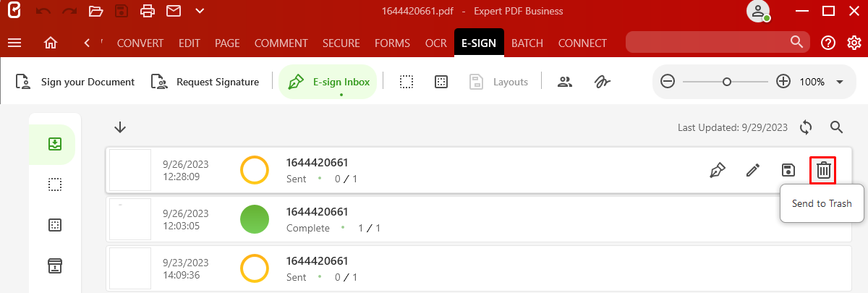
Task: Search the inbox with magnifier icon
Action: (x=837, y=127)
